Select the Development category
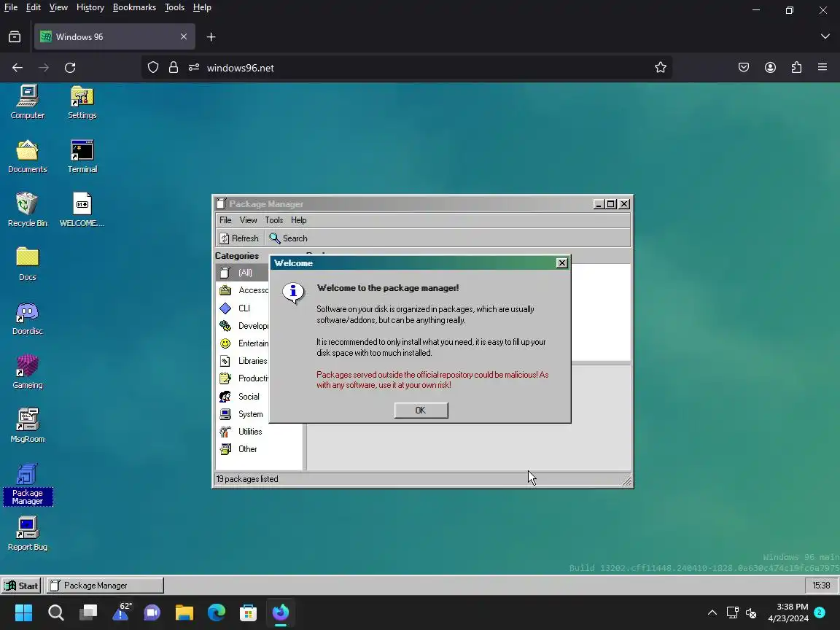Viewport: 840px width, 630px height. click(243, 326)
